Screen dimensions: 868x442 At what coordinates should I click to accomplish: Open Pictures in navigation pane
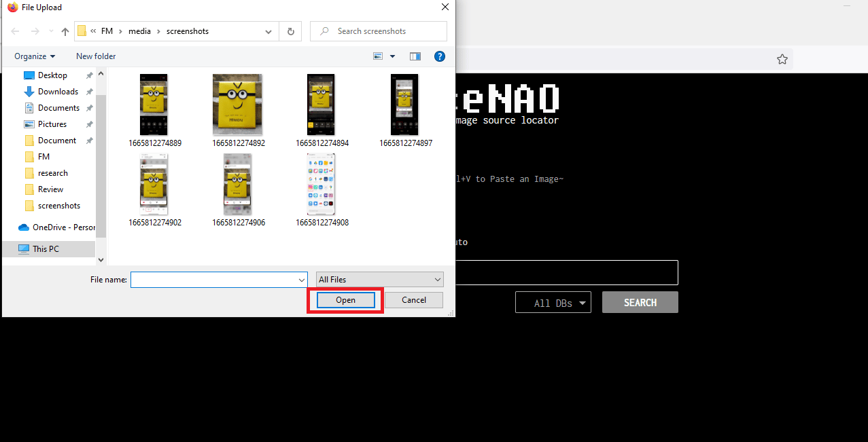point(52,124)
